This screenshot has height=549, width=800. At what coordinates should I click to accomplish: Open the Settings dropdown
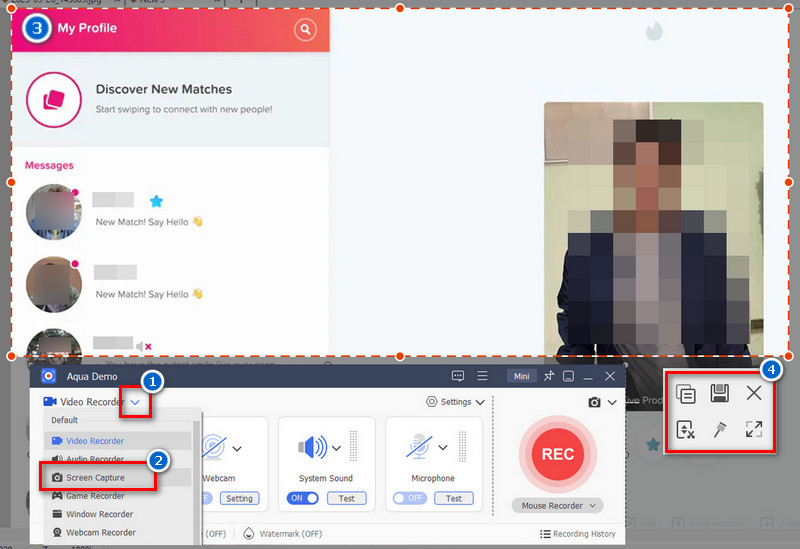(456, 402)
